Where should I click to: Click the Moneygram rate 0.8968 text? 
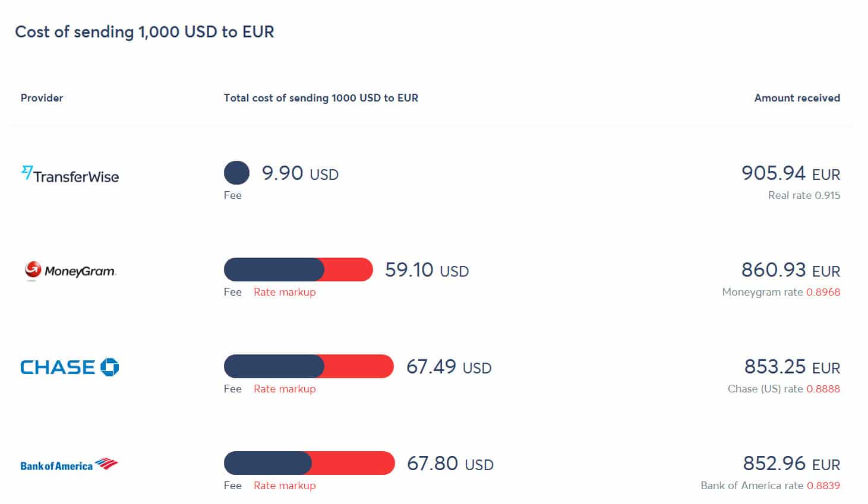(x=781, y=292)
